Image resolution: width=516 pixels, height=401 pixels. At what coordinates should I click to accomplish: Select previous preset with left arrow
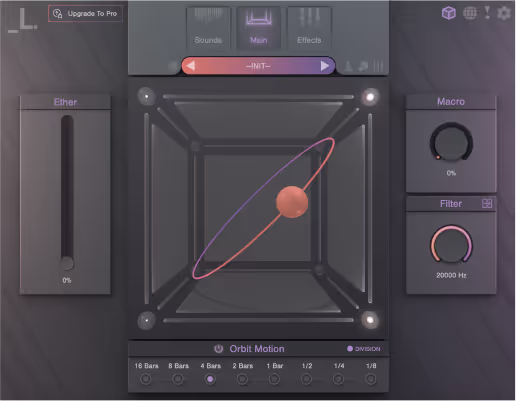pos(191,66)
